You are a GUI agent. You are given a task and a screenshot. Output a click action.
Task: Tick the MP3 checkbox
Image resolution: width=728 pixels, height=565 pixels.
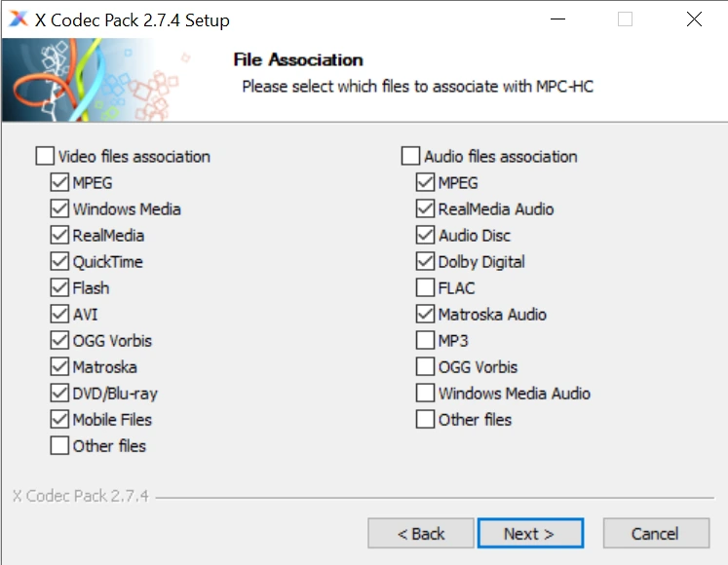425,341
